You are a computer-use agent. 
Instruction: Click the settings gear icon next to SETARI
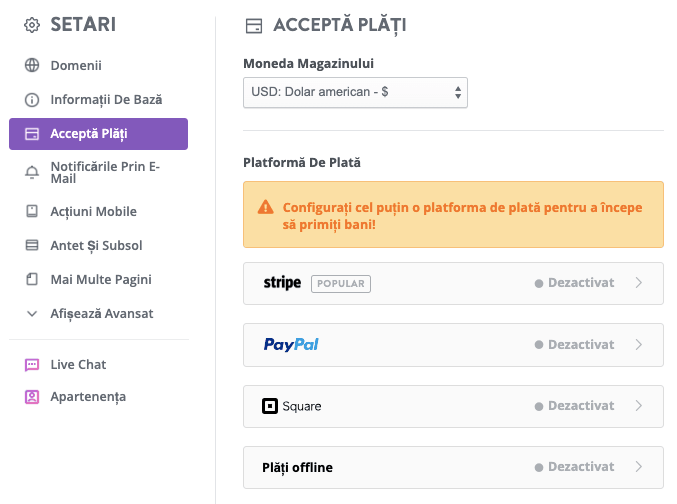(x=32, y=25)
